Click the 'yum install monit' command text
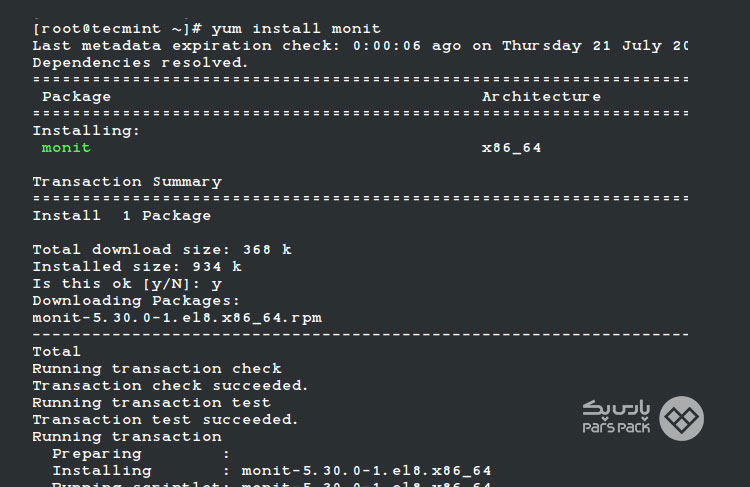 click(296, 29)
